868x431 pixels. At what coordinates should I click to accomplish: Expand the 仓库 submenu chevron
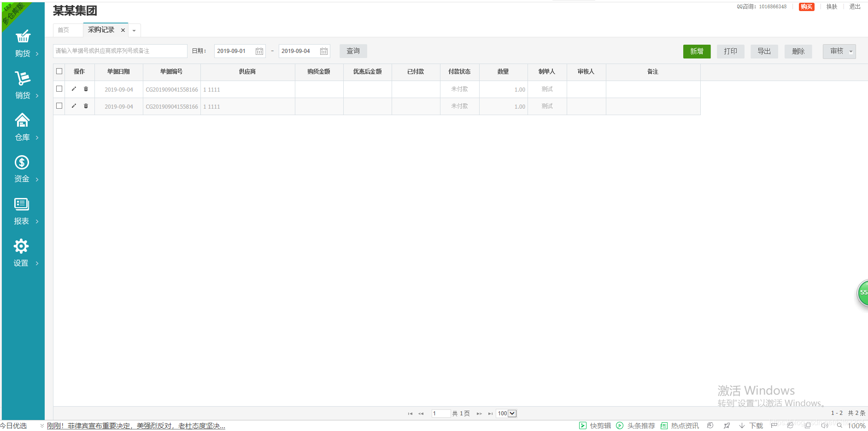[x=37, y=138]
